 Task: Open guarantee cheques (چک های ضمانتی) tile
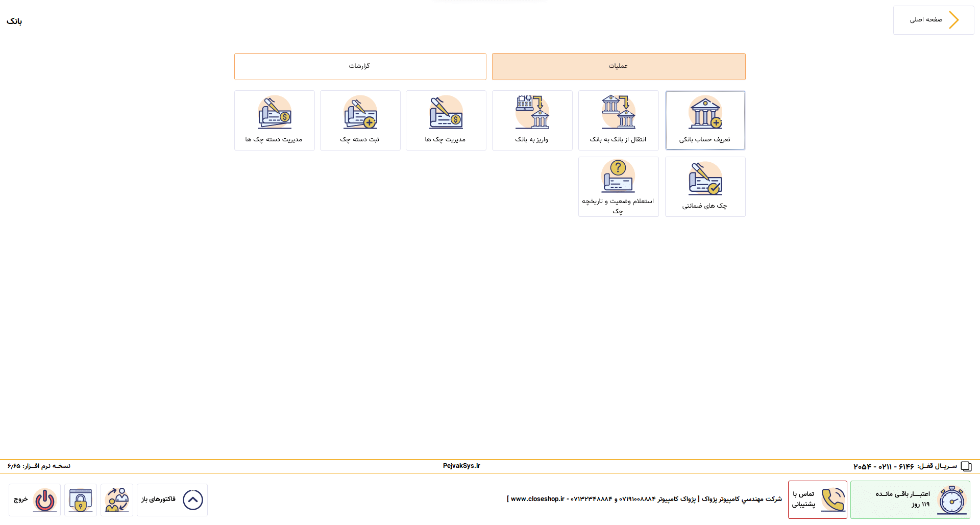pyautogui.click(x=705, y=187)
